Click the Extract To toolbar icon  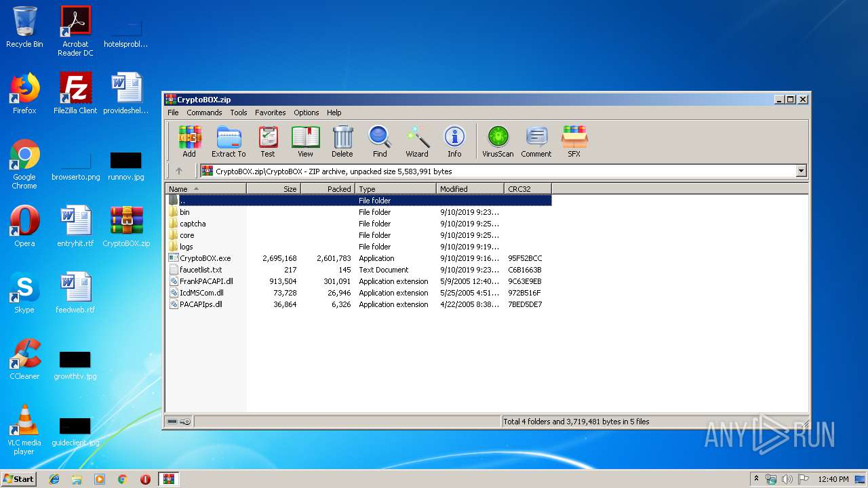[x=229, y=142]
